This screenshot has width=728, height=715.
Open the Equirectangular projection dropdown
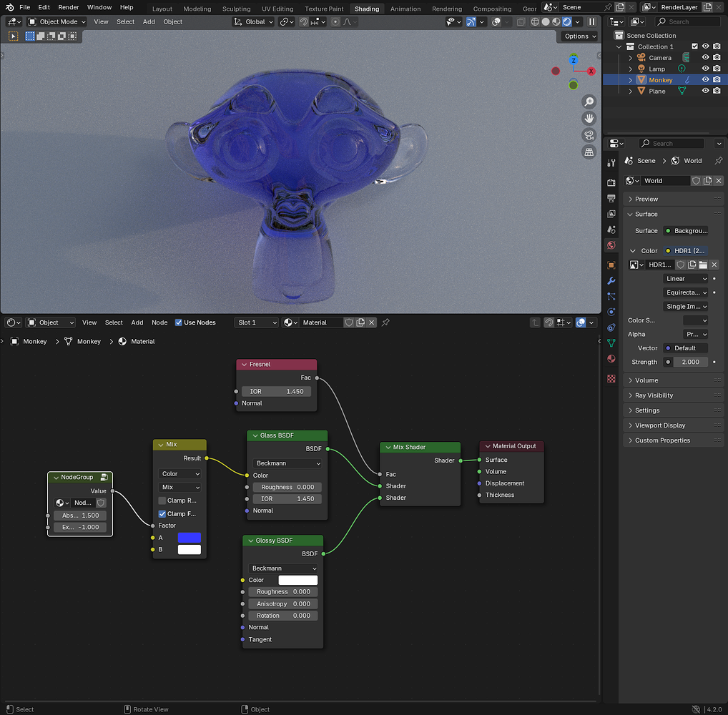click(x=686, y=292)
